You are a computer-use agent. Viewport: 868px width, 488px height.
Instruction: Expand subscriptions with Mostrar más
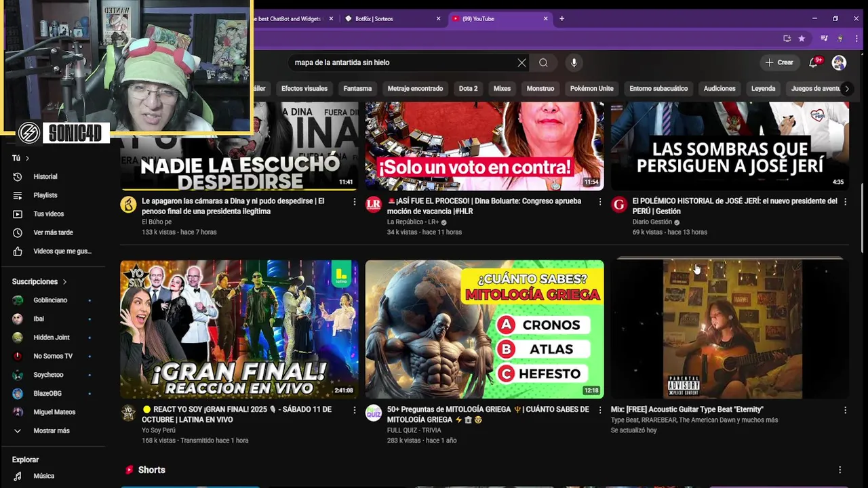[x=53, y=430]
